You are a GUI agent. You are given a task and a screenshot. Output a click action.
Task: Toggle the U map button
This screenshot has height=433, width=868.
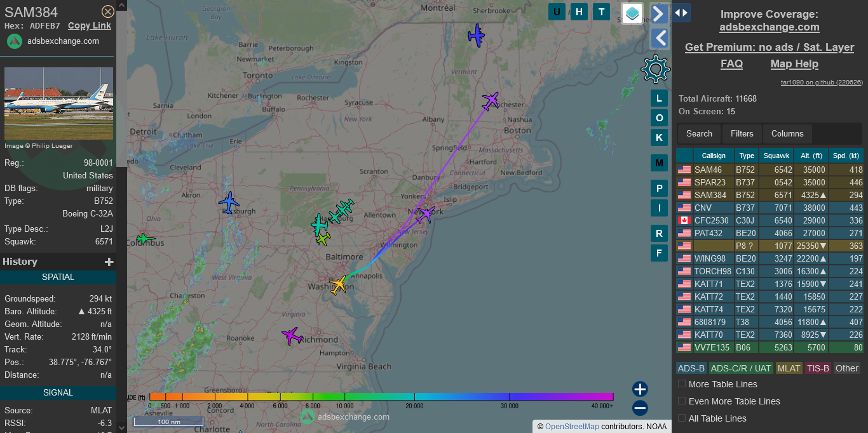point(557,11)
